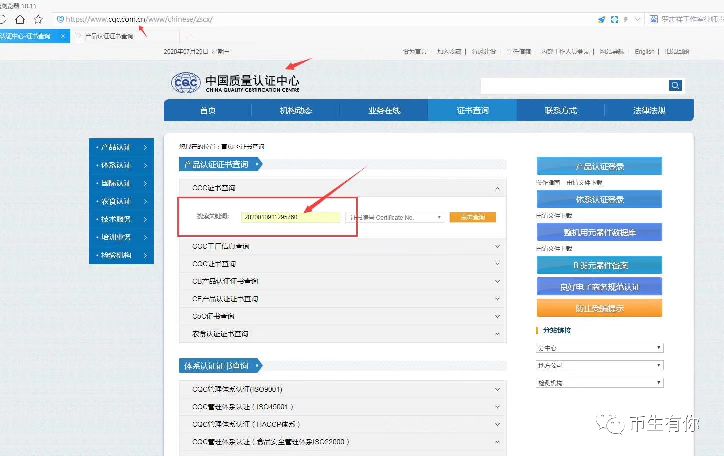The width and height of the screenshot is (724, 456).
Task: Expand the 农食认证证书查询 row
Action: tap(343, 334)
